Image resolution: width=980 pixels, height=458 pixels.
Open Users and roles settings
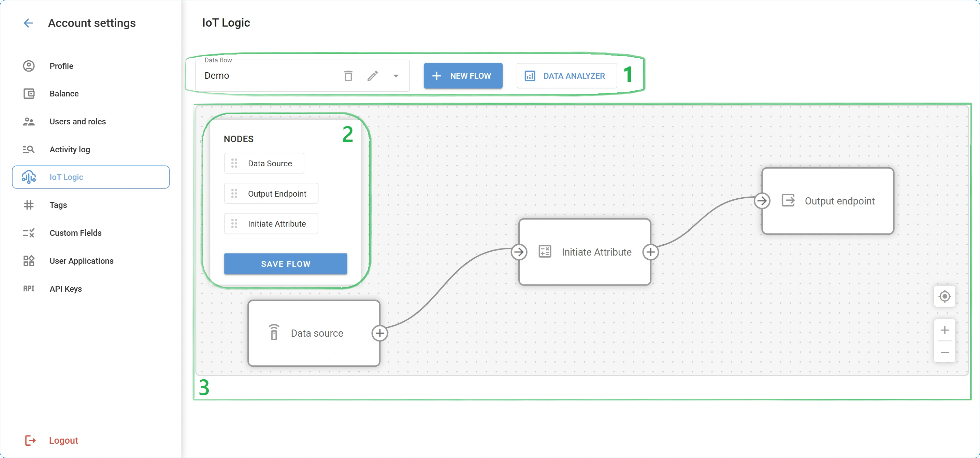point(77,122)
